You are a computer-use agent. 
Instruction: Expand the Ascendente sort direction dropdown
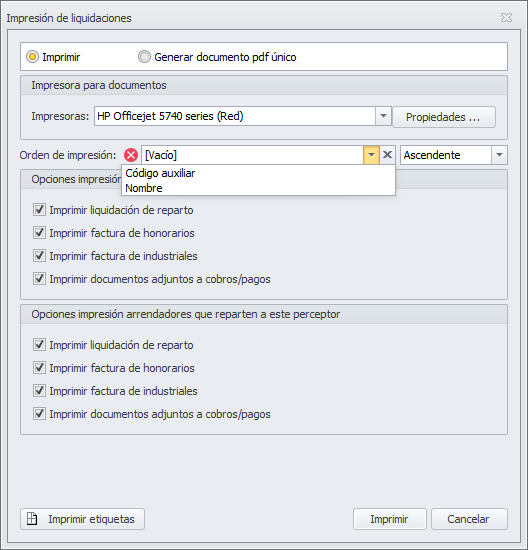point(499,155)
